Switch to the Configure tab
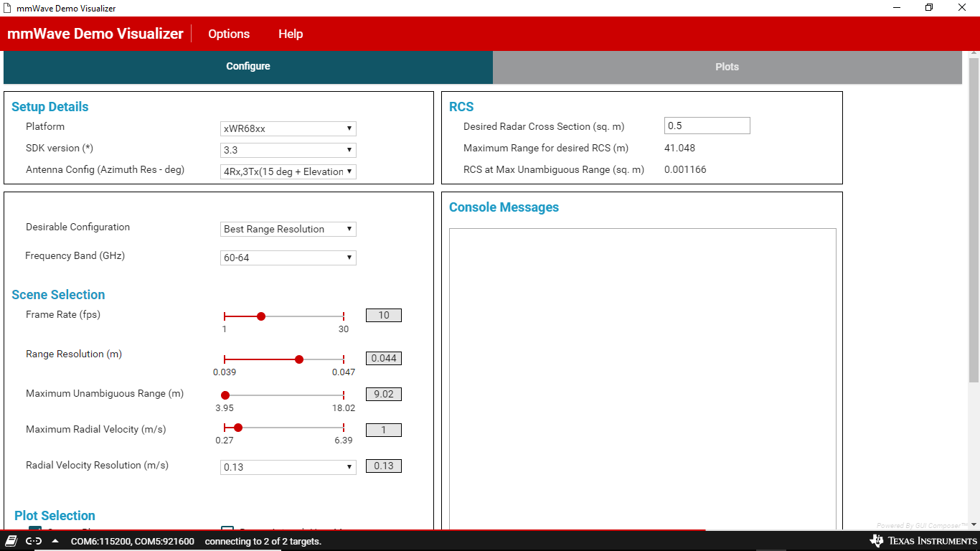Screen dimensions: 980x551 [x=248, y=67]
